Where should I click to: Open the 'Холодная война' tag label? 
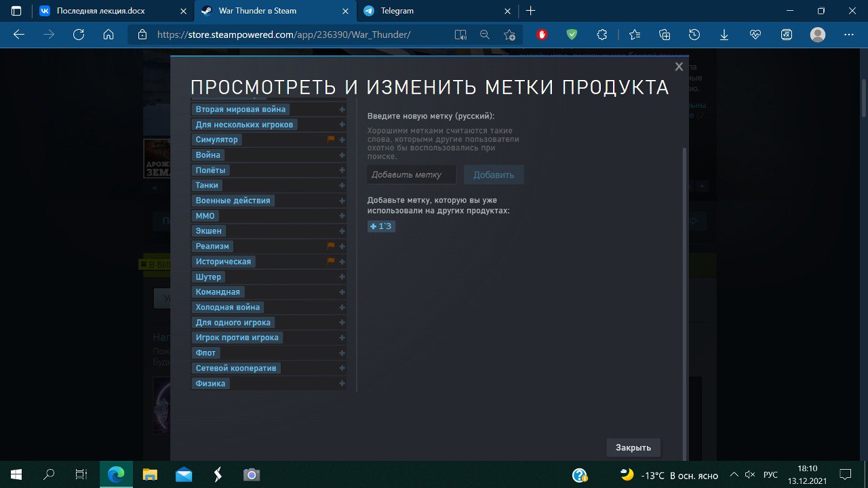(x=228, y=307)
